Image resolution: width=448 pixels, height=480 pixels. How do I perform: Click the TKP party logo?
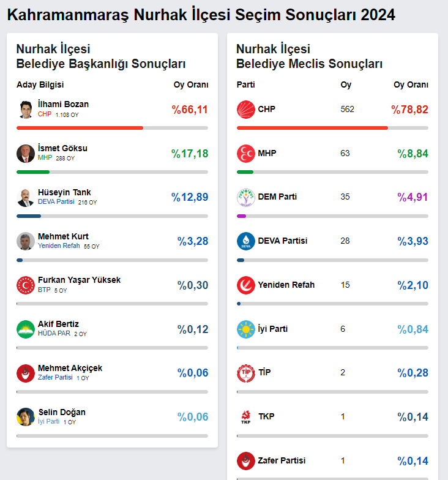point(245,417)
